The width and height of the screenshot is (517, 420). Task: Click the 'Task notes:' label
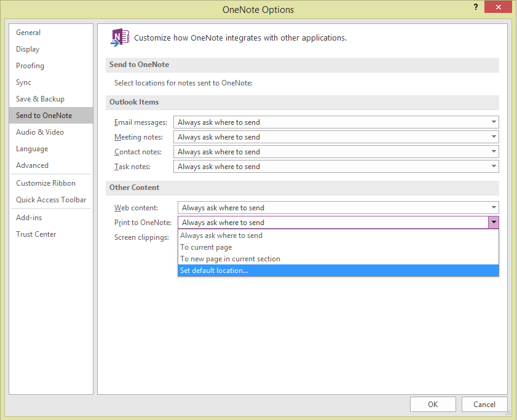tap(132, 167)
